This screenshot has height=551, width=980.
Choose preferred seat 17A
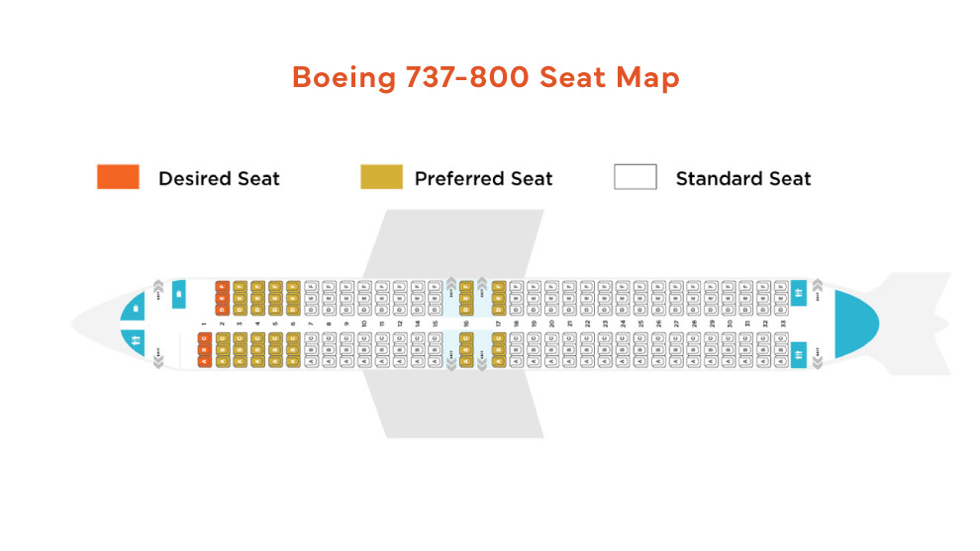point(499,361)
